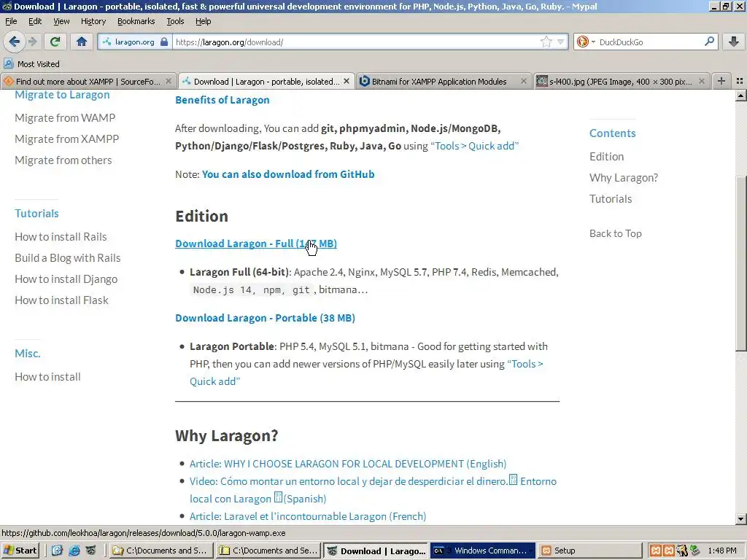Switch to Windows Command taskbar window
Viewport: 747px width, 560px height.
[x=483, y=551]
